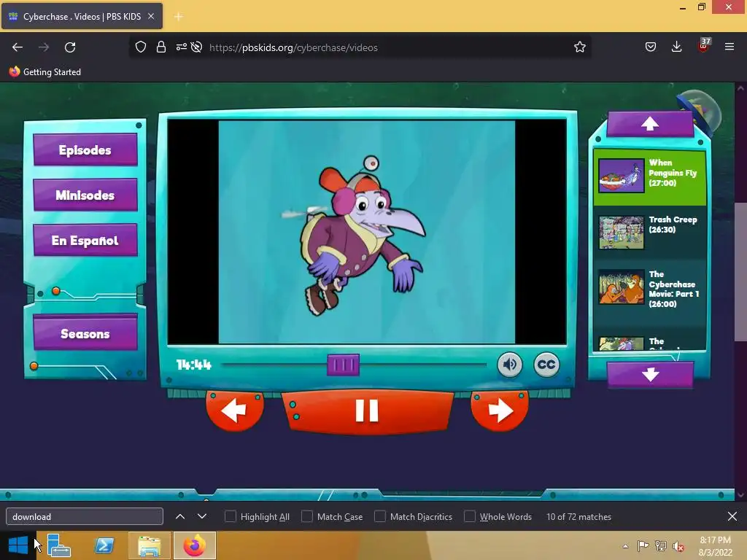747x560 pixels.
Task: Open a new browser tab
Action: (x=178, y=17)
